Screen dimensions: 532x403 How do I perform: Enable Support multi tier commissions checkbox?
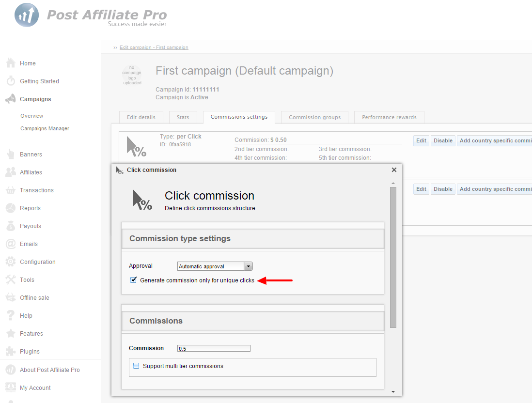[x=136, y=366]
